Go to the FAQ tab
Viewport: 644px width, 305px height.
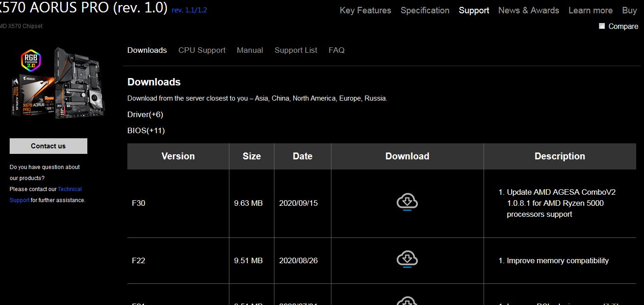coord(336,50)
